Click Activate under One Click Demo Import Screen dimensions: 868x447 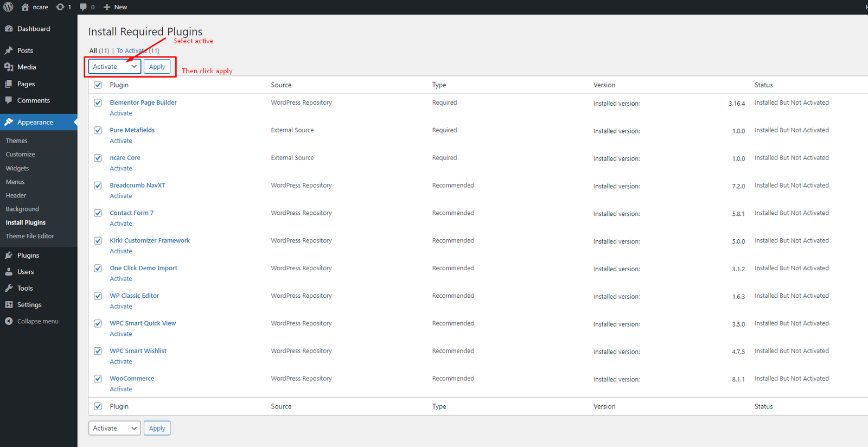(x=121, y=279)
